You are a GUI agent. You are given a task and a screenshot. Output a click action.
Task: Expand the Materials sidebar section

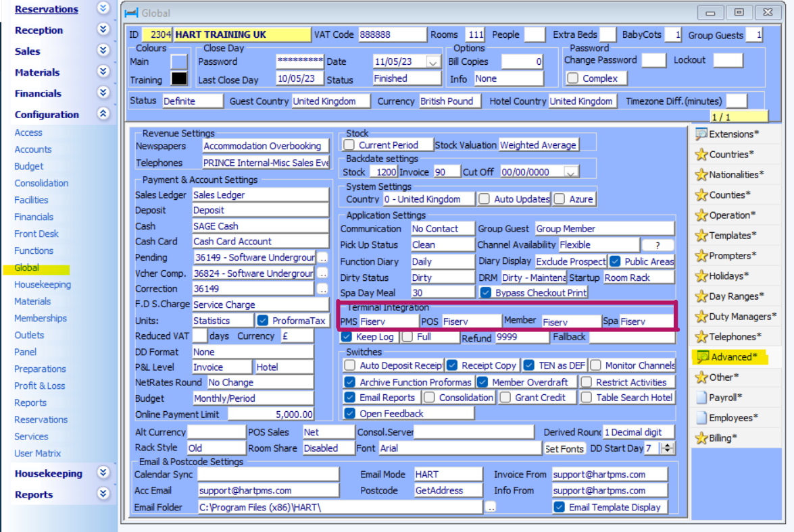pyautogui.click(x=103, y=72)
